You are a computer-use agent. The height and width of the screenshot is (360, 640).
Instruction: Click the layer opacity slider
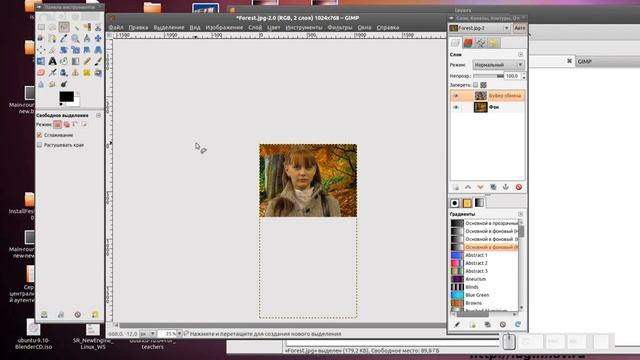pos(488,76)
